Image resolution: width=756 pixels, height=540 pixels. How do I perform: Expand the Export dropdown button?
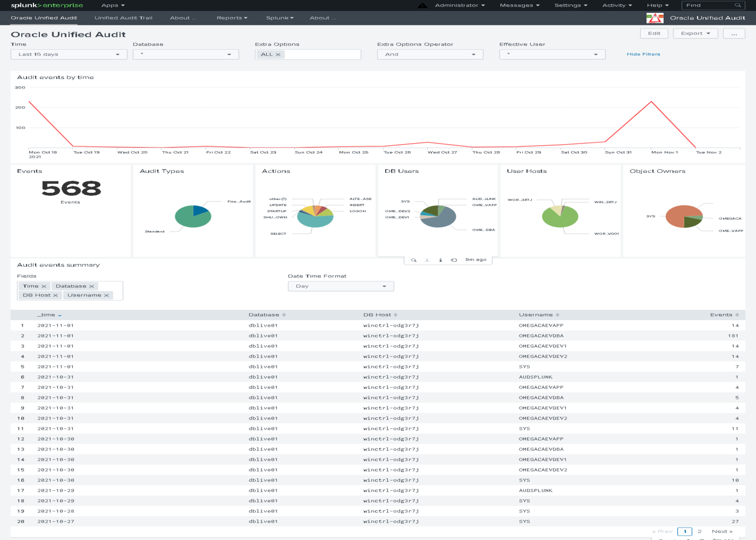pyautogui.click(x=696, y=33)
